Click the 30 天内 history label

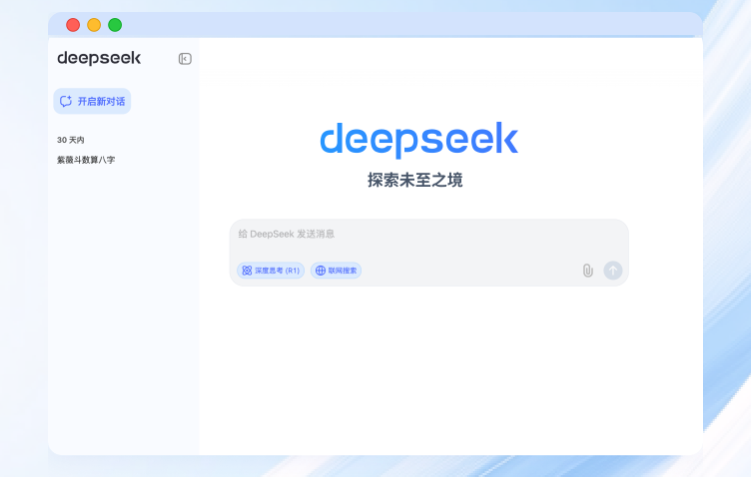70,140
